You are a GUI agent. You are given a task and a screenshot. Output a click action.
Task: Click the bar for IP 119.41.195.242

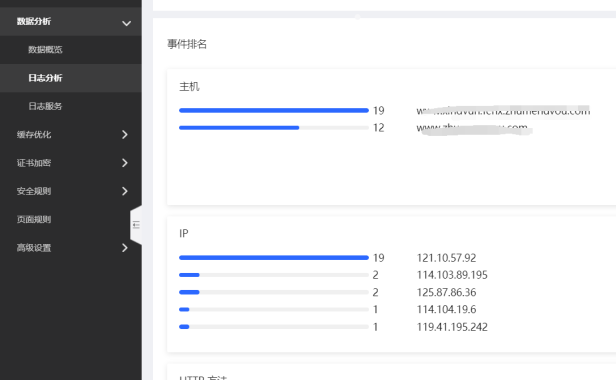click(274, 327)
